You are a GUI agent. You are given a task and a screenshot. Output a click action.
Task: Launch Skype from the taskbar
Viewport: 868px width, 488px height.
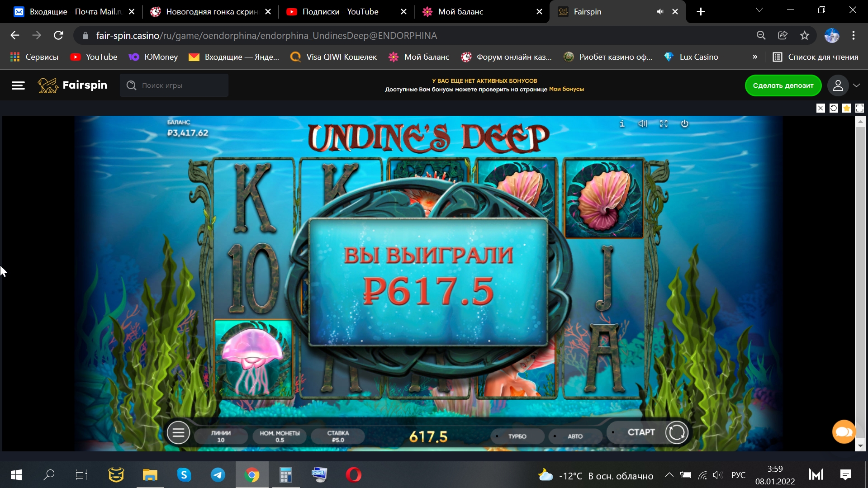[x=184, y=475]
